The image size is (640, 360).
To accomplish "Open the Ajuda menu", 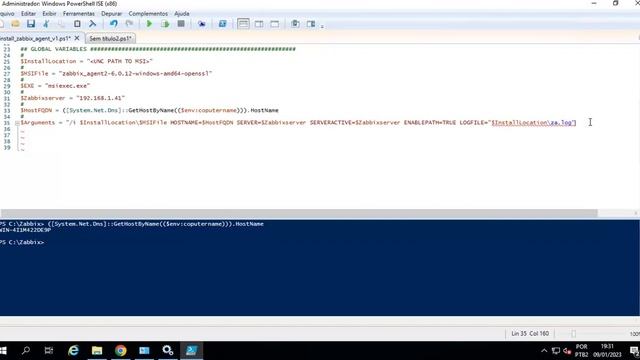I will click(x=182, y=13).
